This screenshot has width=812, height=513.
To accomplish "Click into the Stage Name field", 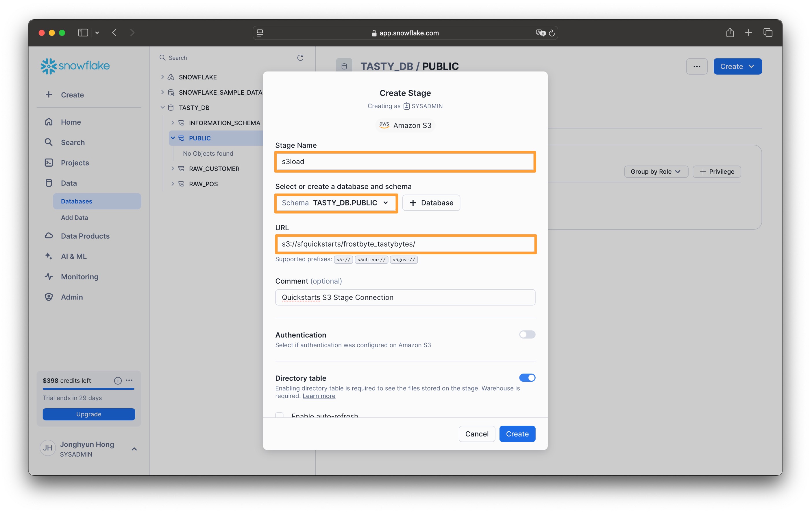I will [405, 161].
